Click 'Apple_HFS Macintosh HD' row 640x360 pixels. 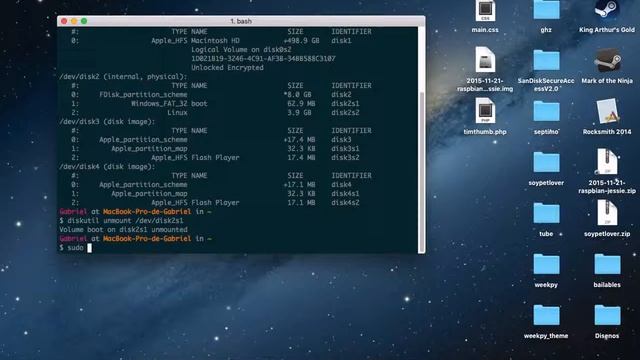196,41
